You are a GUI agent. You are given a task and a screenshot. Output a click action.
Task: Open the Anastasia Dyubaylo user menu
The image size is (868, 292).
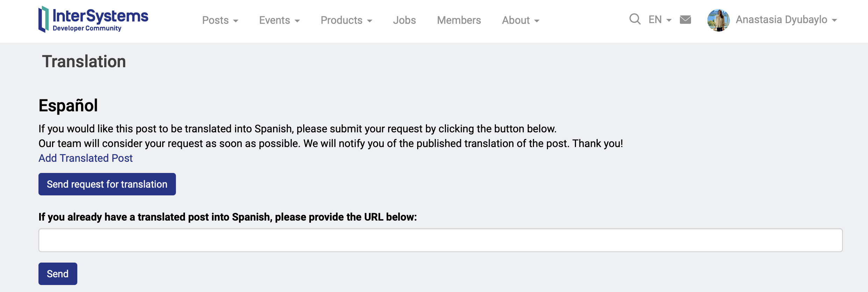tap(786, 20)
